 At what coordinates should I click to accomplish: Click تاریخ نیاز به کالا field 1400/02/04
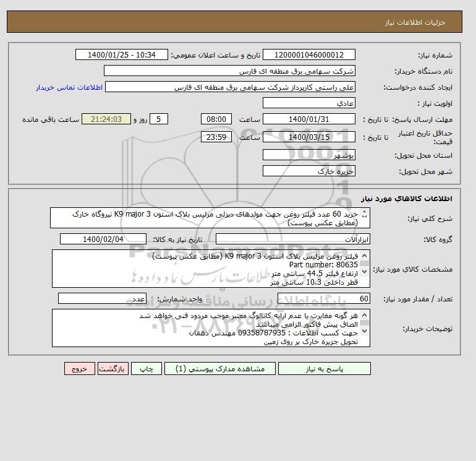click(103, 239)
